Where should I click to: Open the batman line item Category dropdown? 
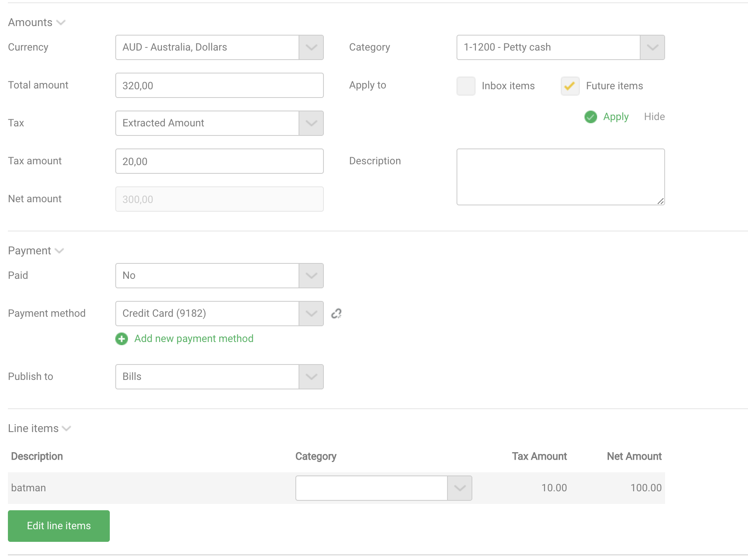tap(459, 488)
